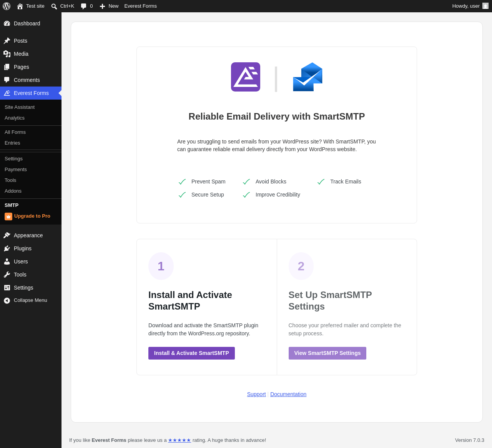Click the Plugins plug icon
492x448 pixels.
coord(7,248)
